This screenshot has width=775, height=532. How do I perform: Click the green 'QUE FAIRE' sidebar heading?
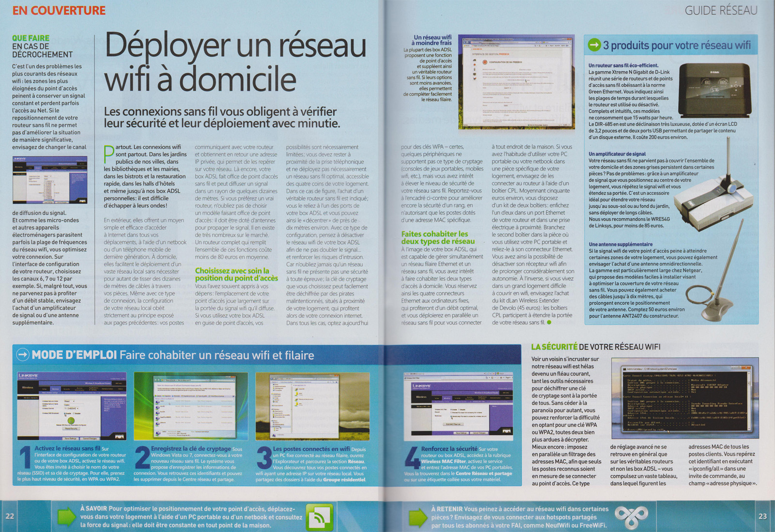click(x=31, y=38)
